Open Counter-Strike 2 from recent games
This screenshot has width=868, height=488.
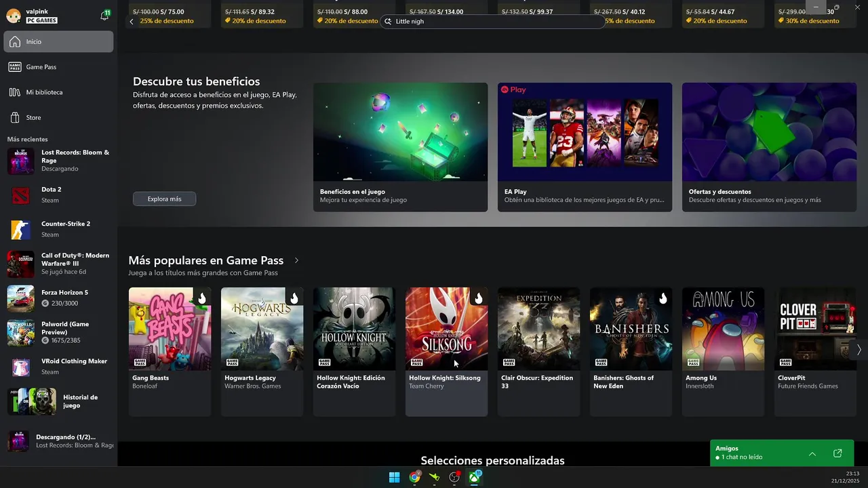[x=58, y=229]
